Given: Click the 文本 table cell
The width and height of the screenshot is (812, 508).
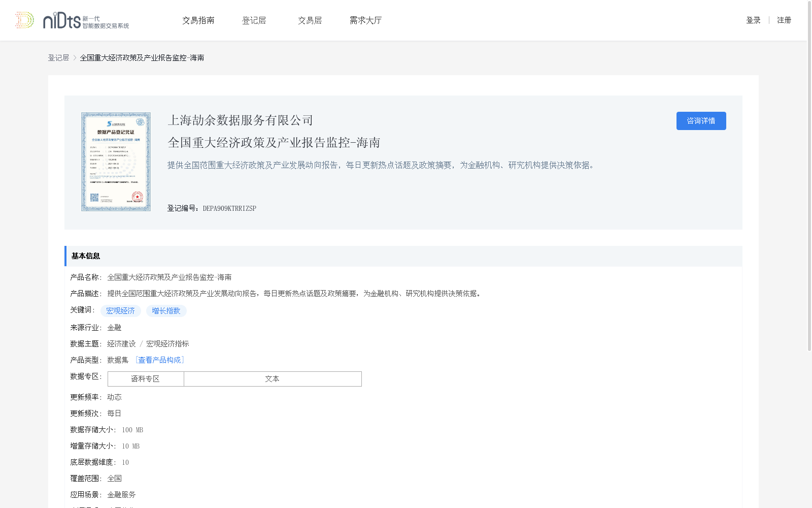Looking at the screenshot, I should (273, 379).
